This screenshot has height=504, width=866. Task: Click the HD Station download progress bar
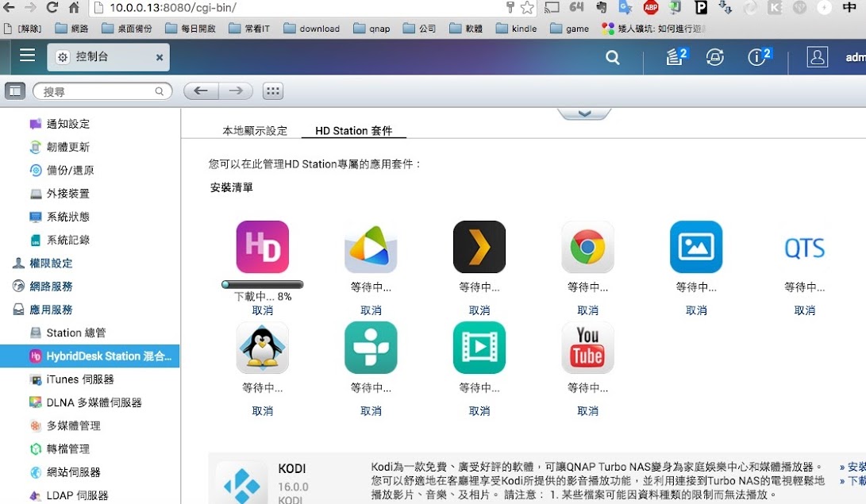[x=263, y=284]
